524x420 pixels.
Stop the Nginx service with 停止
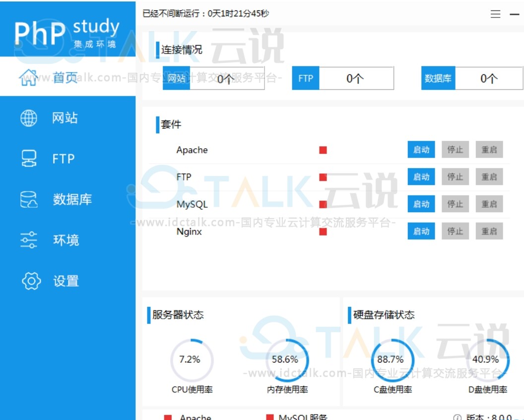[455, 232]
